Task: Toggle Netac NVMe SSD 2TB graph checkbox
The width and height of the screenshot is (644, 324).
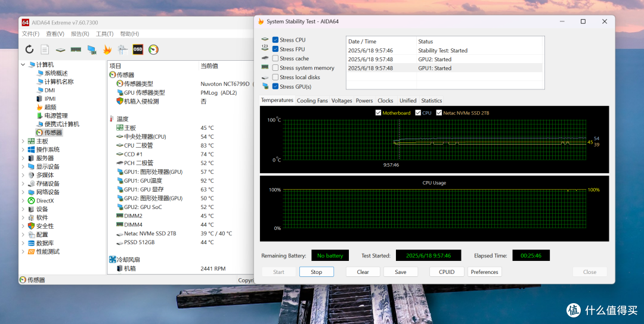Action: pos(439,113)
